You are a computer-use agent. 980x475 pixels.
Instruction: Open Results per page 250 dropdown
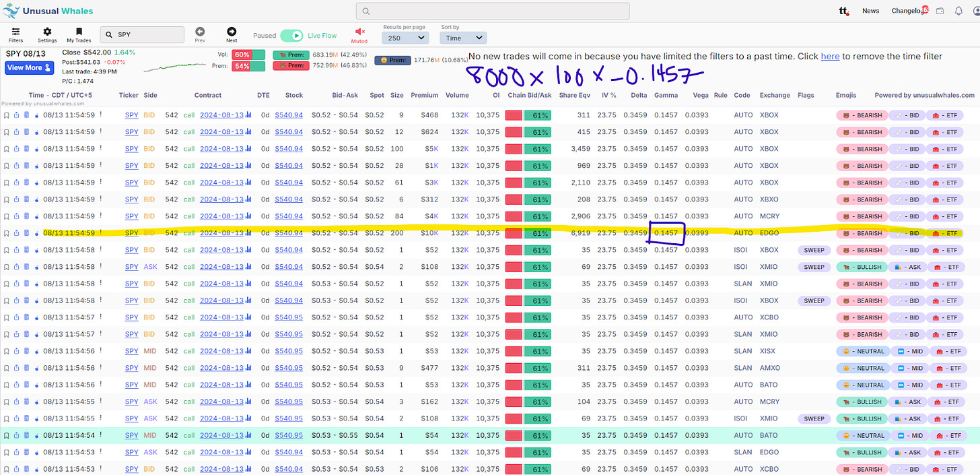[x=405, y=38]
